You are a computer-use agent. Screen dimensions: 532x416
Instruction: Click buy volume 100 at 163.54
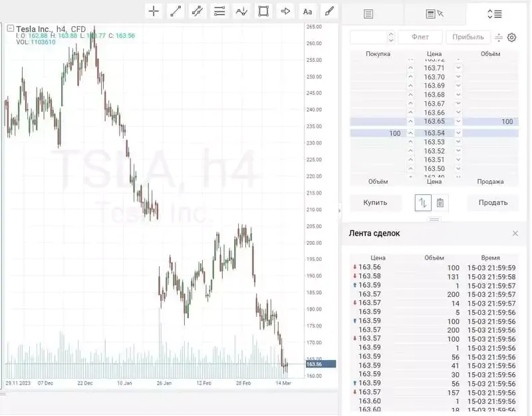tap(394, 134)
